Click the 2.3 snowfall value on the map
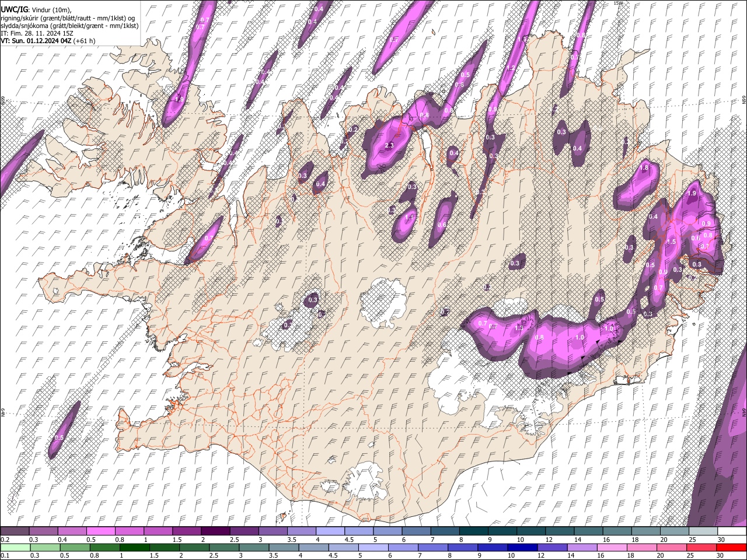The image size is (747, 560). point(390,145)
